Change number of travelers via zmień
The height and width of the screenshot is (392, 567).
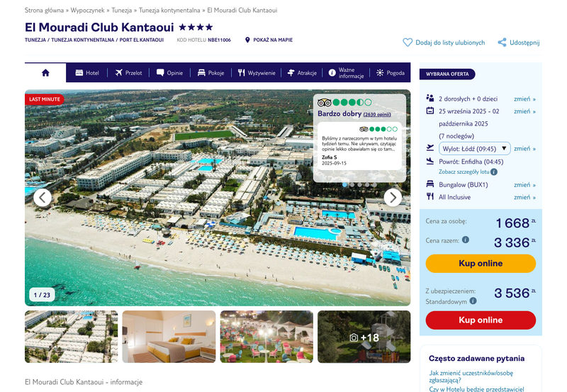click(524, 99)
